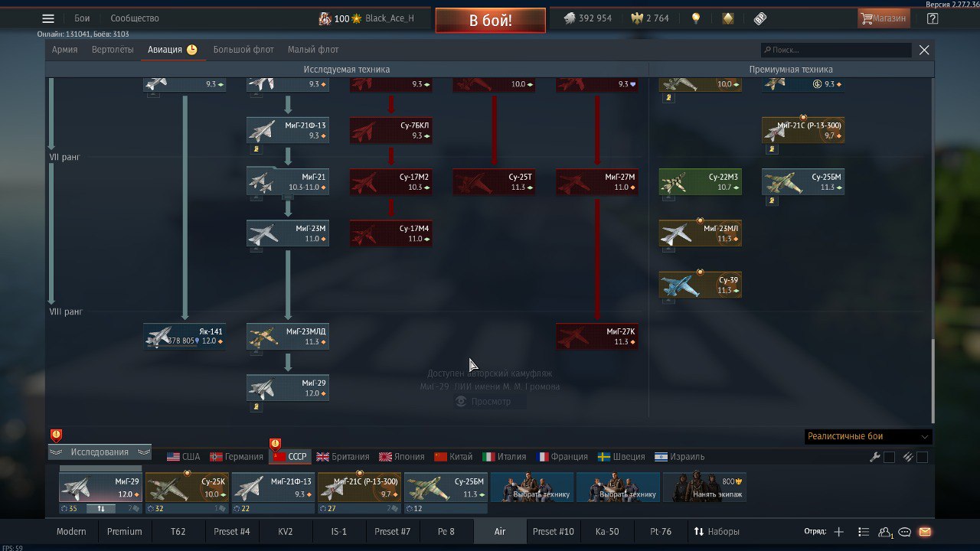This screenshot has height=551, width=980.
Task: Close the research tree window
Action: pos(924,50)
